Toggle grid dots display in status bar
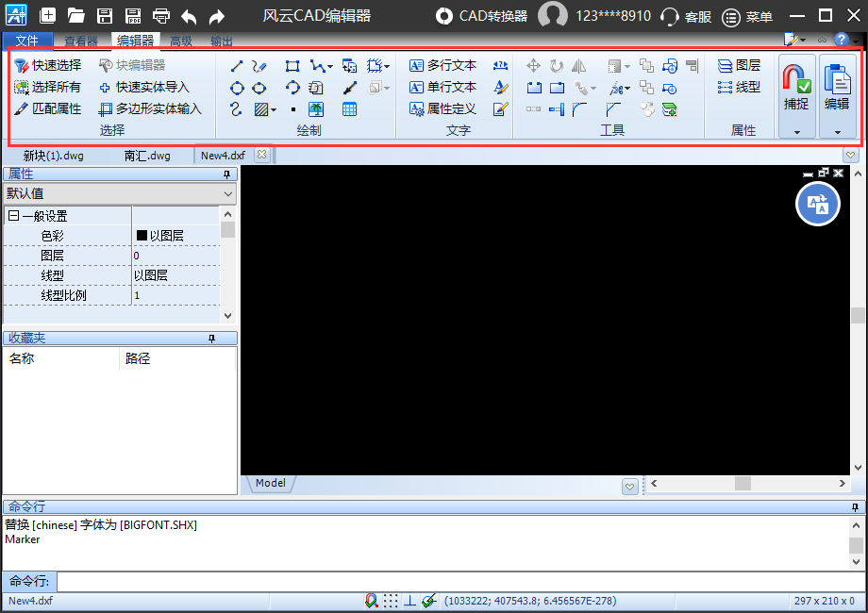 [x=391, y=601]
